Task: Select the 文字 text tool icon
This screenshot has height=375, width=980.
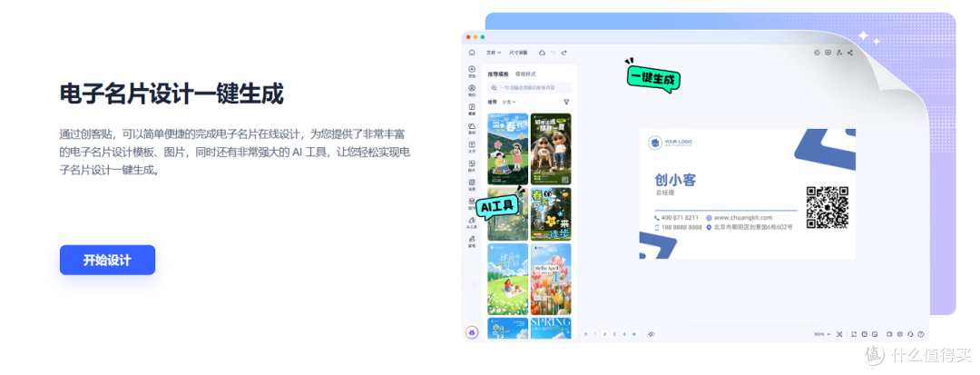Action: pos(472,147)
